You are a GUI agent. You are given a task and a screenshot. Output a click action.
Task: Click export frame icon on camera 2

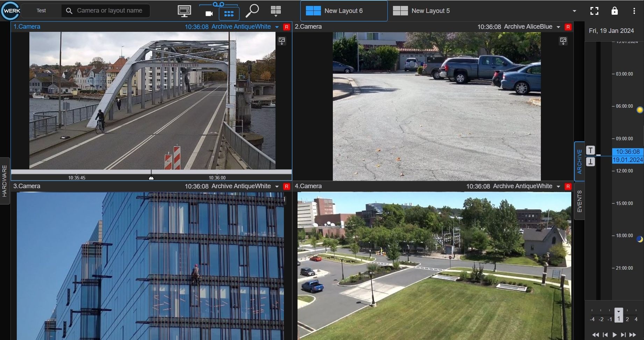click(x=563, y=41)
